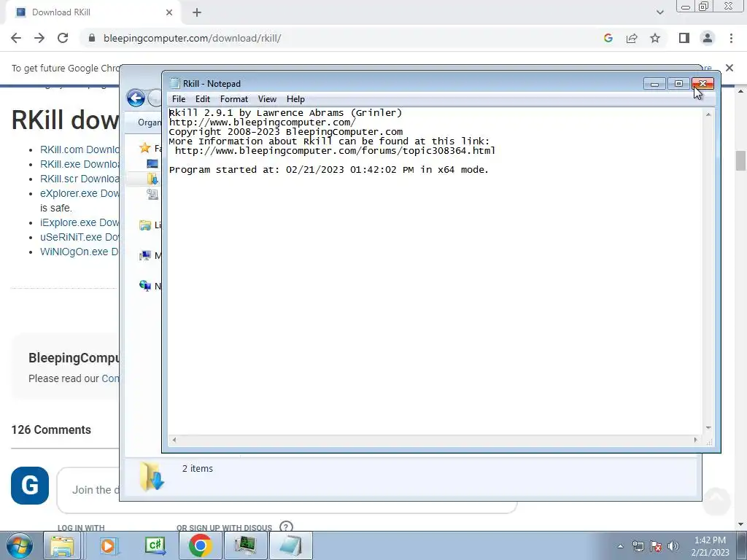Share this page from address bar
Image resolution: width=747 pixels, height=560 pixels.
[x=632, y=38]
